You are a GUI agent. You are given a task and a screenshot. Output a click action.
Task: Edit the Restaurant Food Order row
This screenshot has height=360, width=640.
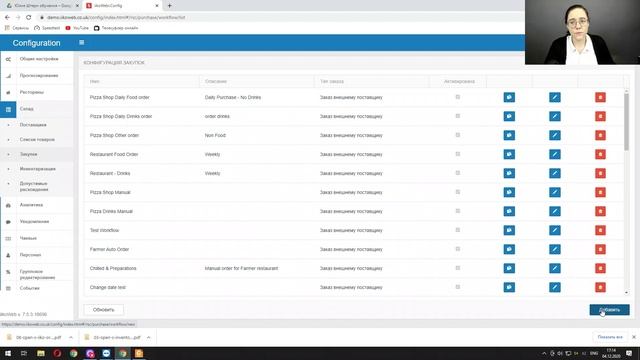click(x=555, y=154)
